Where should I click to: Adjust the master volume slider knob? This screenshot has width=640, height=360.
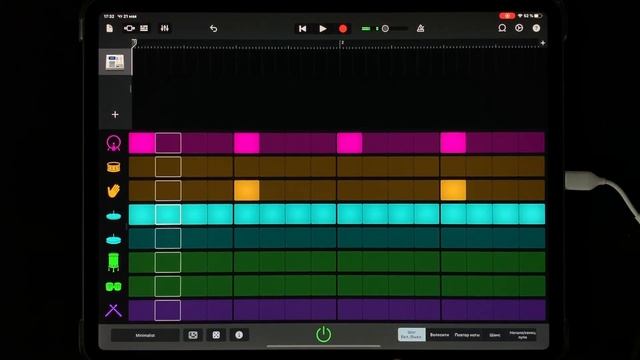pos(385,29)
